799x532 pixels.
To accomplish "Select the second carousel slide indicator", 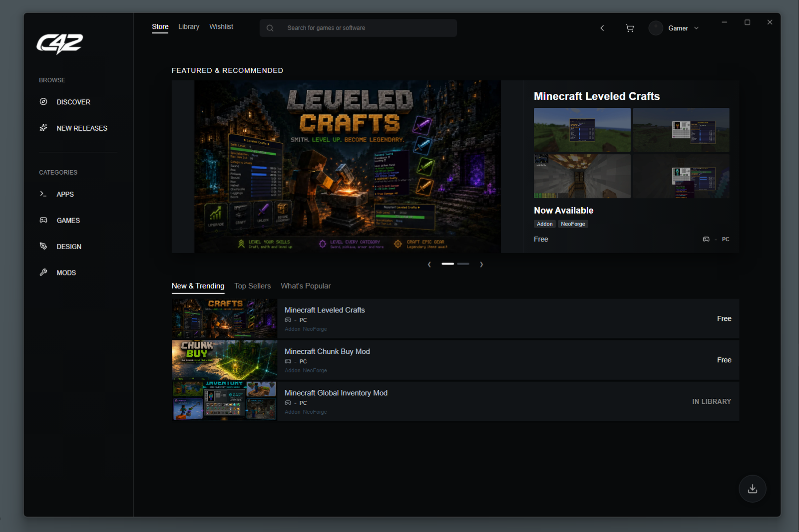I will pos(463,264).
